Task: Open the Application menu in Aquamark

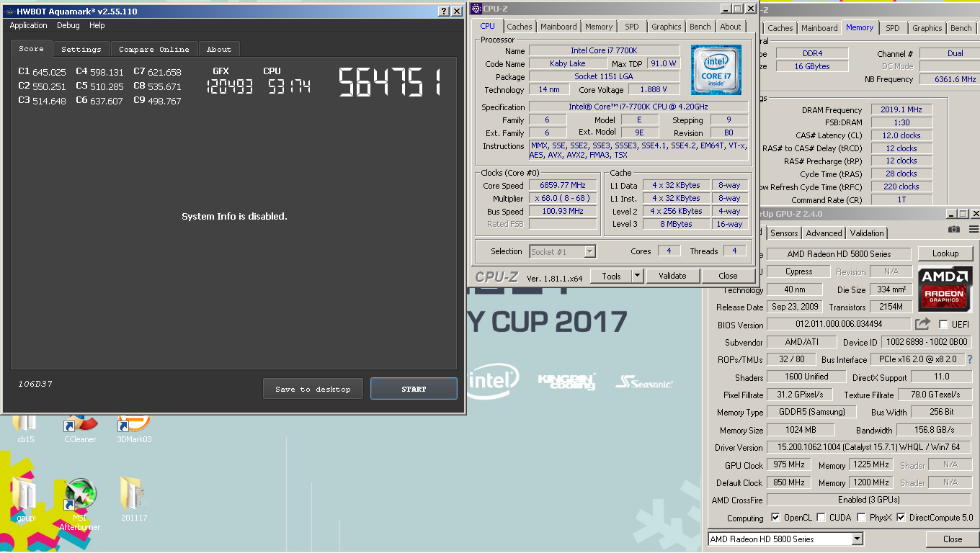Action: (x=28, y=25)
